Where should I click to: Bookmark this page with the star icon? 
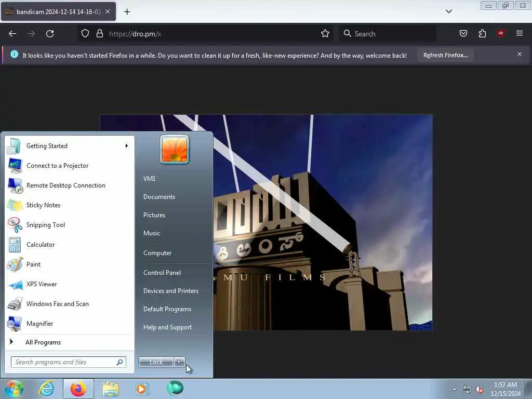pyautogui.click(x=325, y=34)
